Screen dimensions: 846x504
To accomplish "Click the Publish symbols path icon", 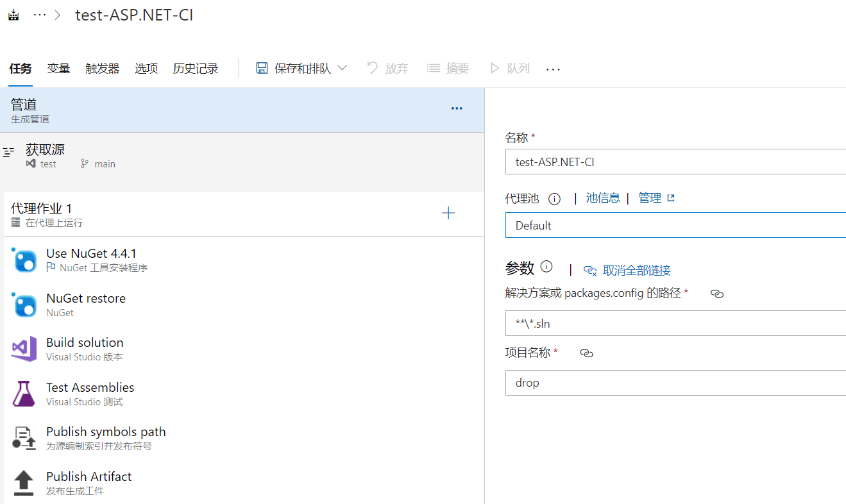I will click(x=24, y=438).
